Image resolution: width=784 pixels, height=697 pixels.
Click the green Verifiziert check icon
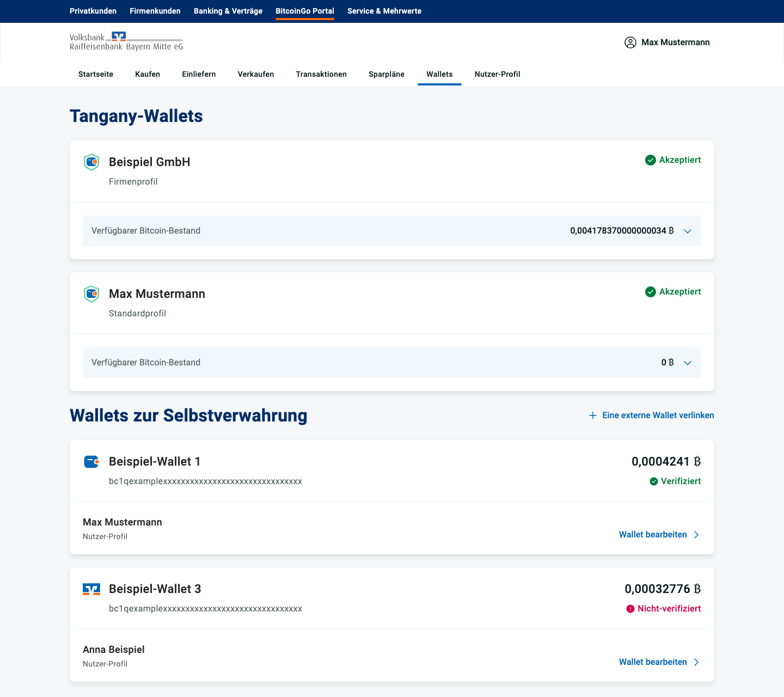[x=654, y=481]
